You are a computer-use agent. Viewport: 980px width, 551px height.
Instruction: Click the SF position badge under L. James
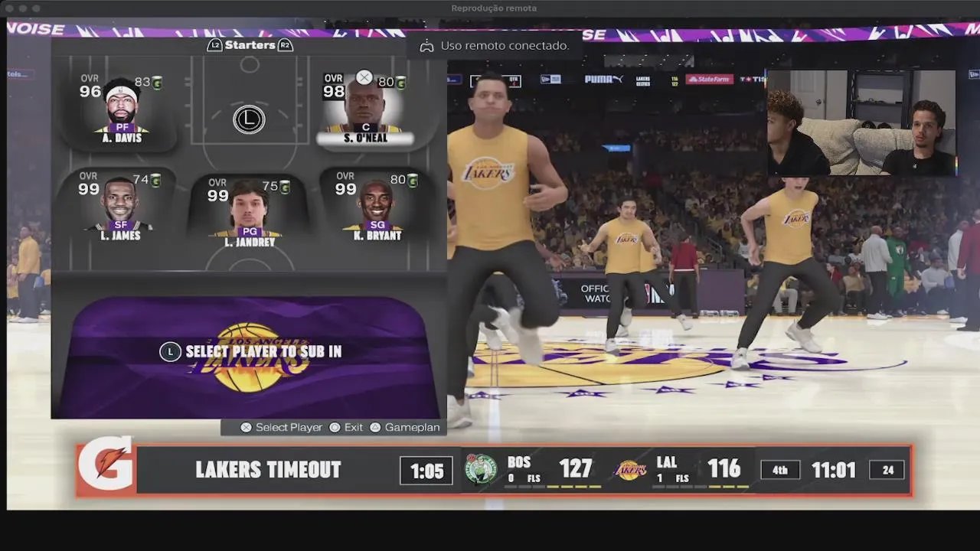120,225
